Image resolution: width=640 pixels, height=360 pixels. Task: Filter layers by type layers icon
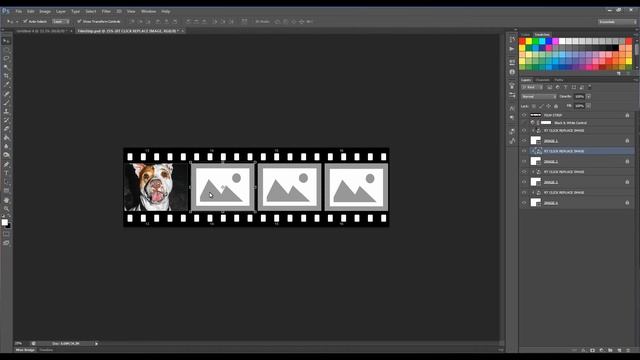[x=566, y=87]
